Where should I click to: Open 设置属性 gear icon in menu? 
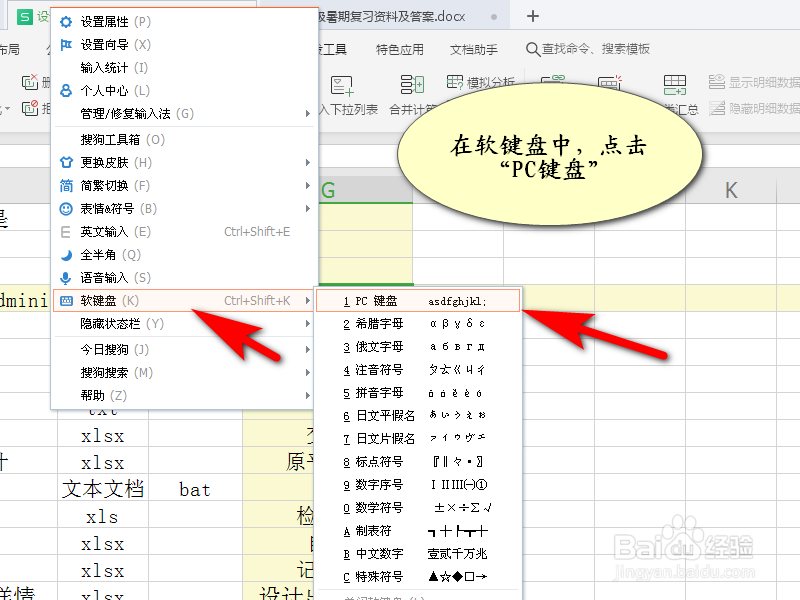coord(66,22)
